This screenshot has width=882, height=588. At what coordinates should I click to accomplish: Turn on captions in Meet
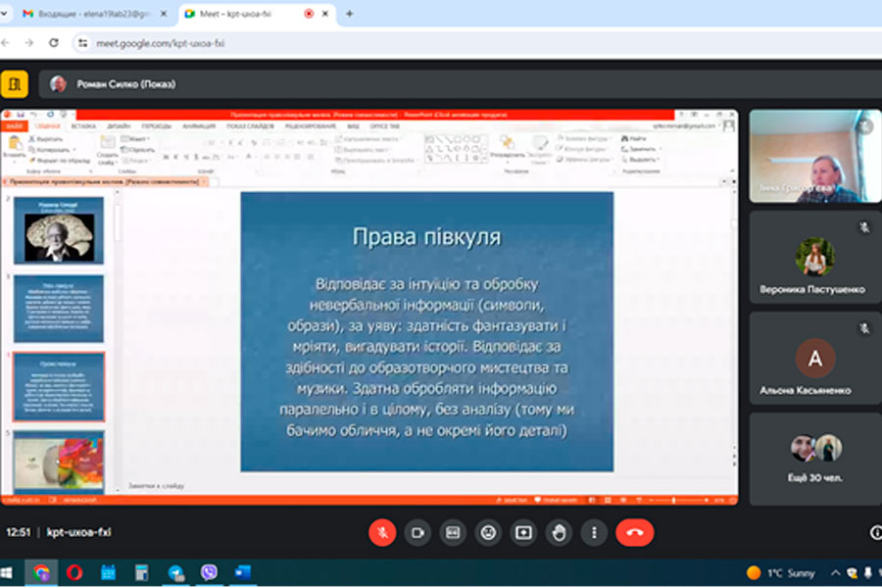[x=453, y=532]
